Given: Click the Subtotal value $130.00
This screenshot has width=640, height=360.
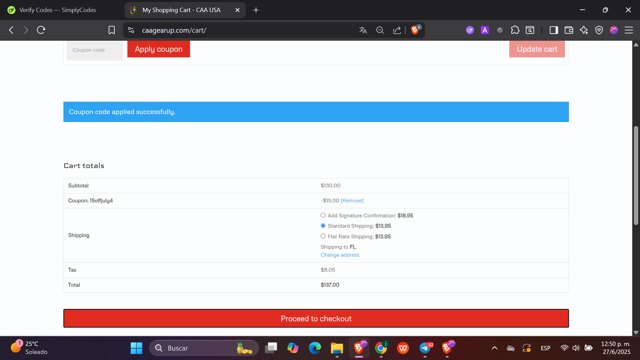Looking at the screenshot, I should click(331, 185).
